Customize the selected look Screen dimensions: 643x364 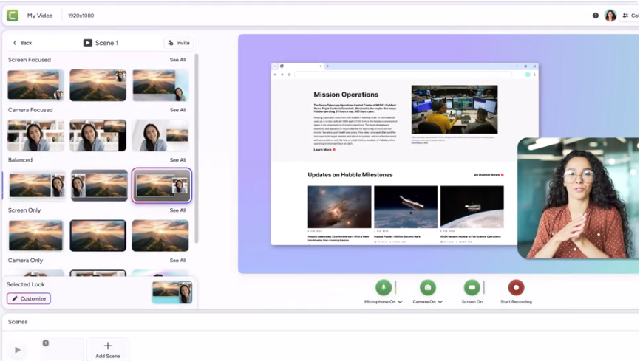pyautogui.click(x=29, y=299)
